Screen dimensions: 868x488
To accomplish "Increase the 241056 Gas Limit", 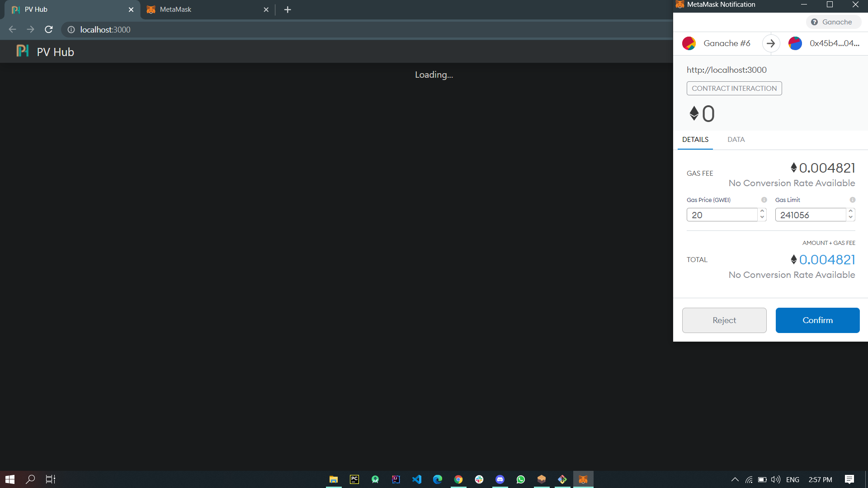I will point(850,212).
